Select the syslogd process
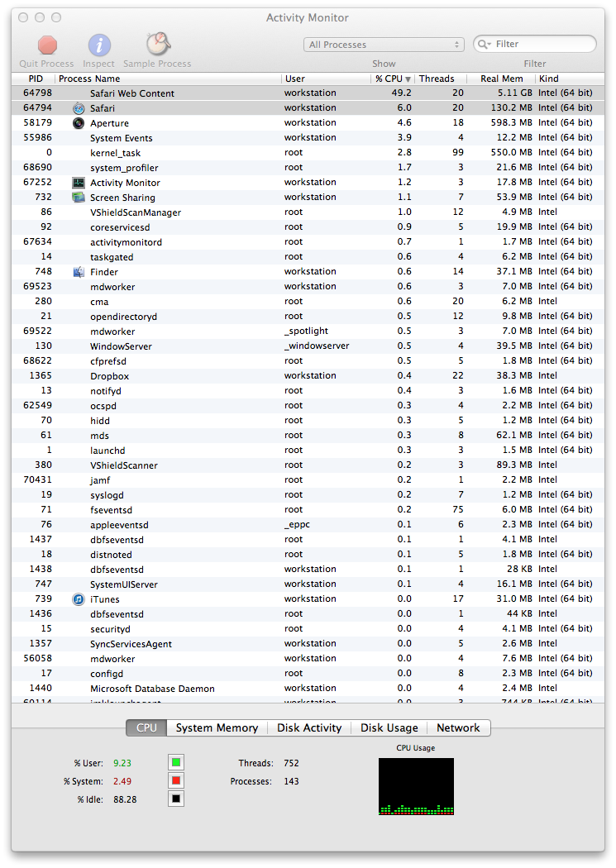This screenshot has height=868, width=616. coord(308,495)
